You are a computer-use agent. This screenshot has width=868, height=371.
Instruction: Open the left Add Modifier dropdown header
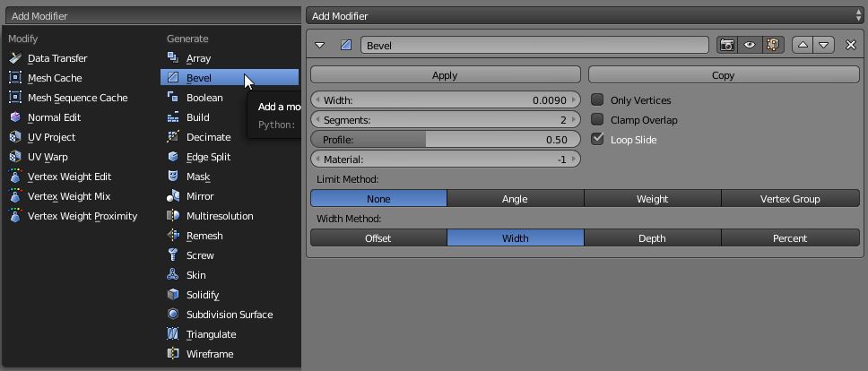(x=149, y=16)
